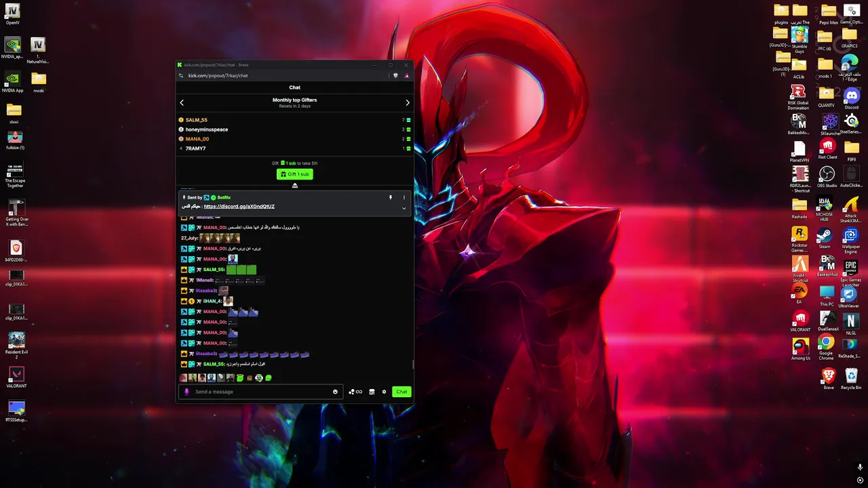Click the chat identity icon left of input
Viewport: 868px width, 488px height.
[x=186, y=392]
